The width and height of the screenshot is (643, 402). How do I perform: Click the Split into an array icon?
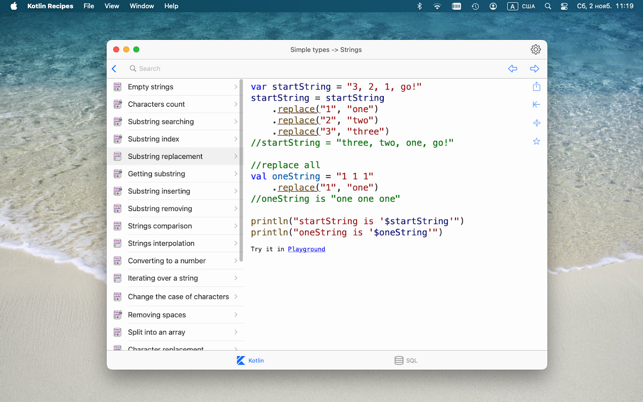point(118,332)
